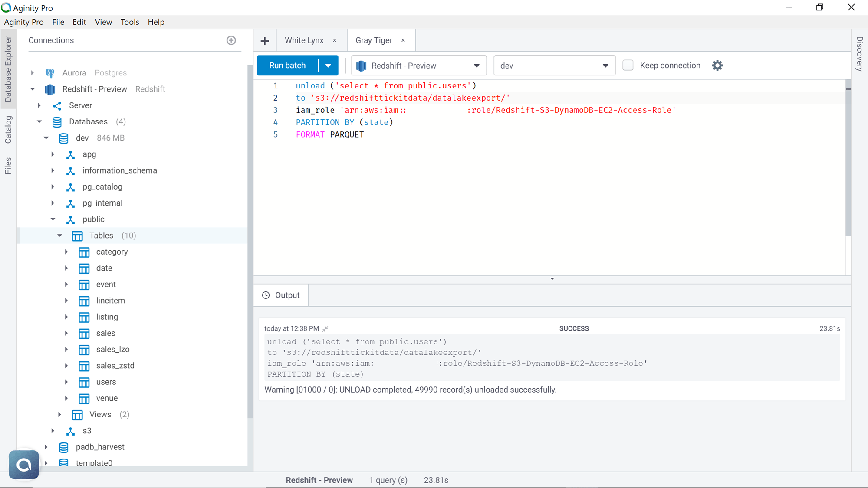Close the Gray Tiger tab
This screenshot has height=488, width=868.
[403, 40]
